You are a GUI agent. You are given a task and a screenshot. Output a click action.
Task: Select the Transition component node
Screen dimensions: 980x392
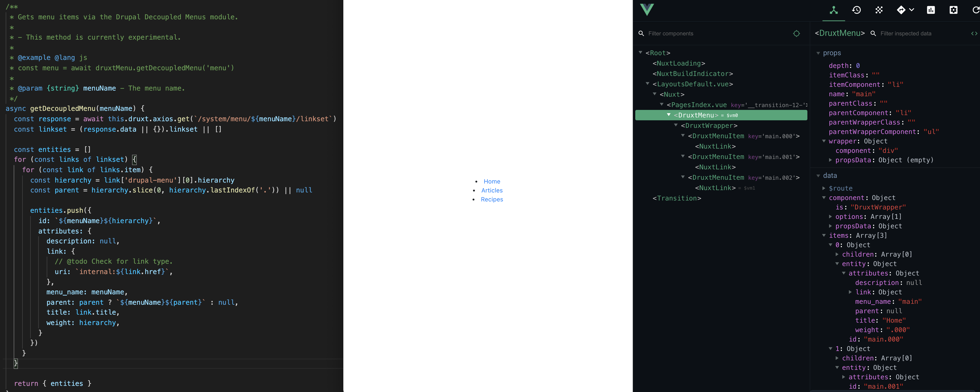(677, 198)
